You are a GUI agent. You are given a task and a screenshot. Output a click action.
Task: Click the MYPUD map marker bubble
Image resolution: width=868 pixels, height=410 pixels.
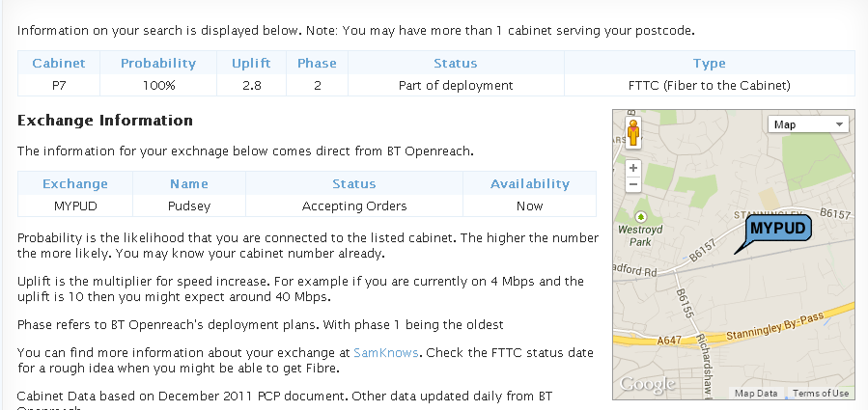[778, 229]
